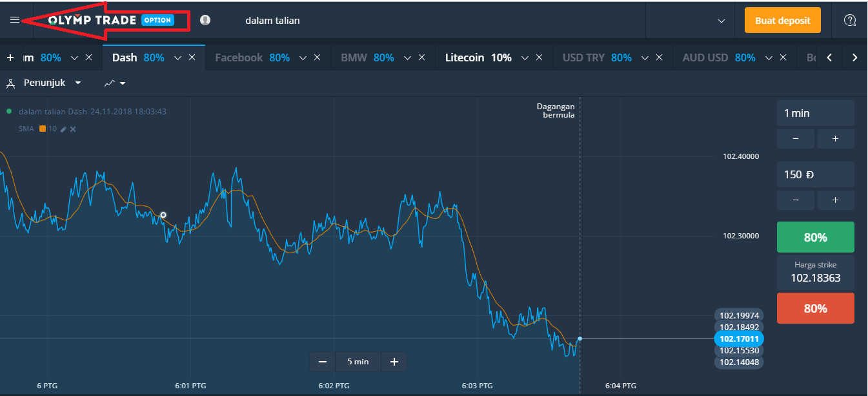Click the 102.14048 price level label
The height and width of the screenshot is (396, 868).
point(739,362)
